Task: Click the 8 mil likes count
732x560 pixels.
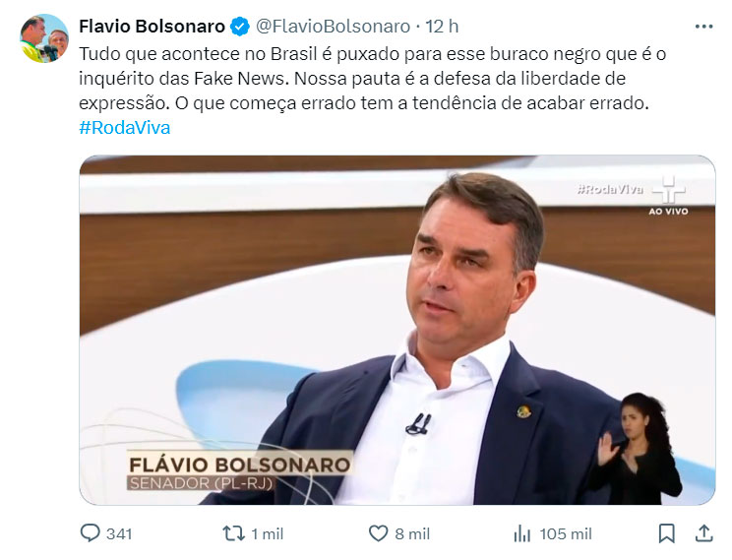Action: coord(412,533)
